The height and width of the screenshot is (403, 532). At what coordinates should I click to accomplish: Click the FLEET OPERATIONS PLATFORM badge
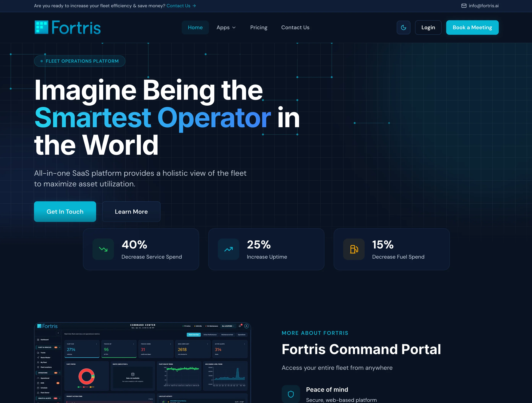click(x=80, y=61)
